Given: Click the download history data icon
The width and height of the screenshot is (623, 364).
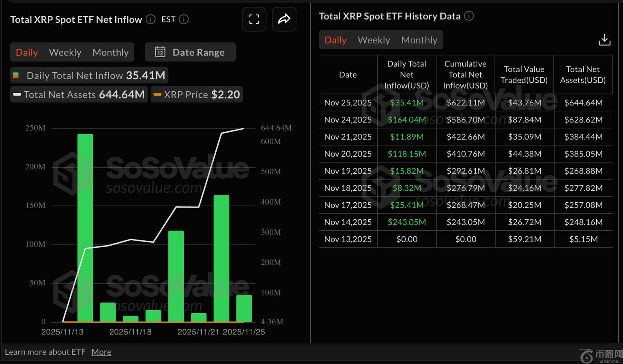Looking at the screenshot, I should coord(604,40).
